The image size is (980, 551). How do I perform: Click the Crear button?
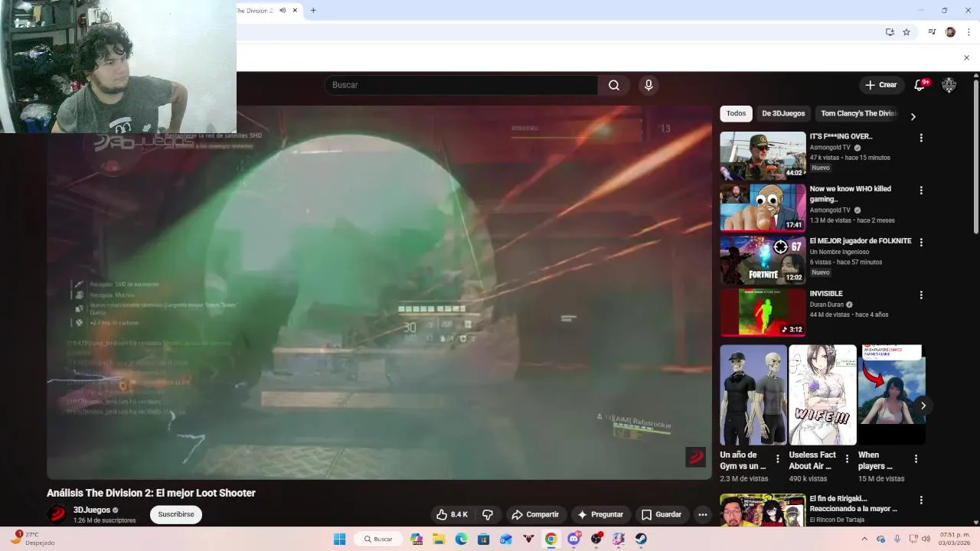click(880, 85)
